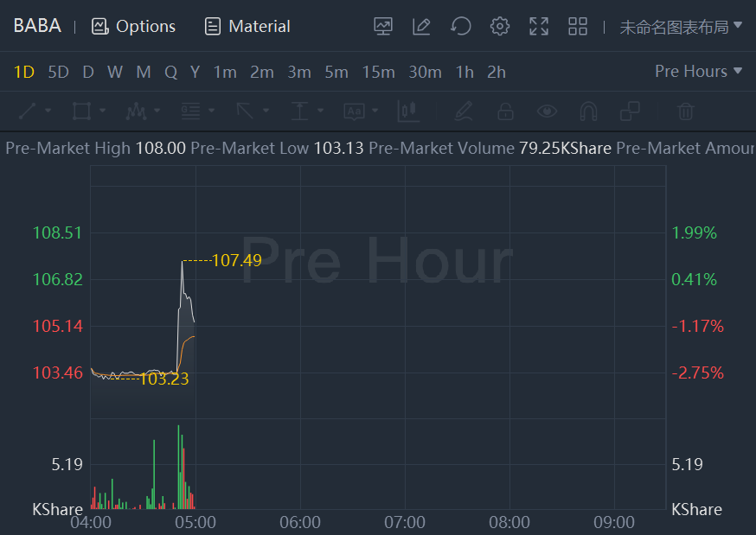The width and height of the screenshot is (756, 535).
Task: Enter fullscreen chart mode
Action: (x=539, y=27)
